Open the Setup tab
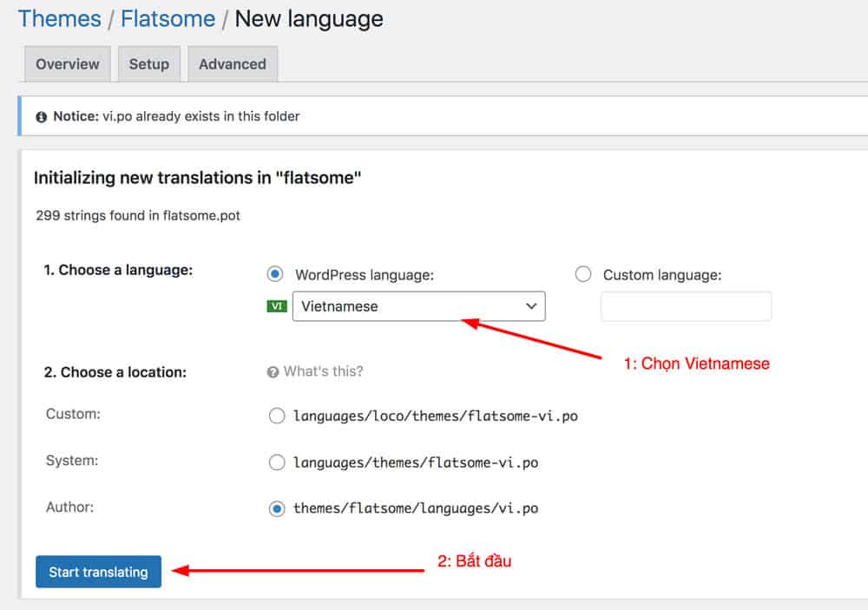This screenshot has width=868, height=610. (148, 64)
